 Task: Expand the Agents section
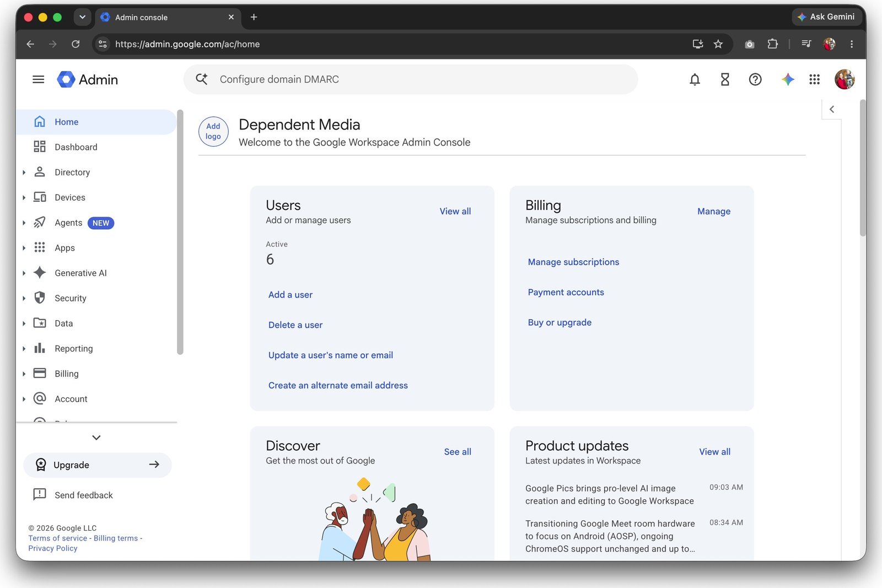tap(24, 223)
